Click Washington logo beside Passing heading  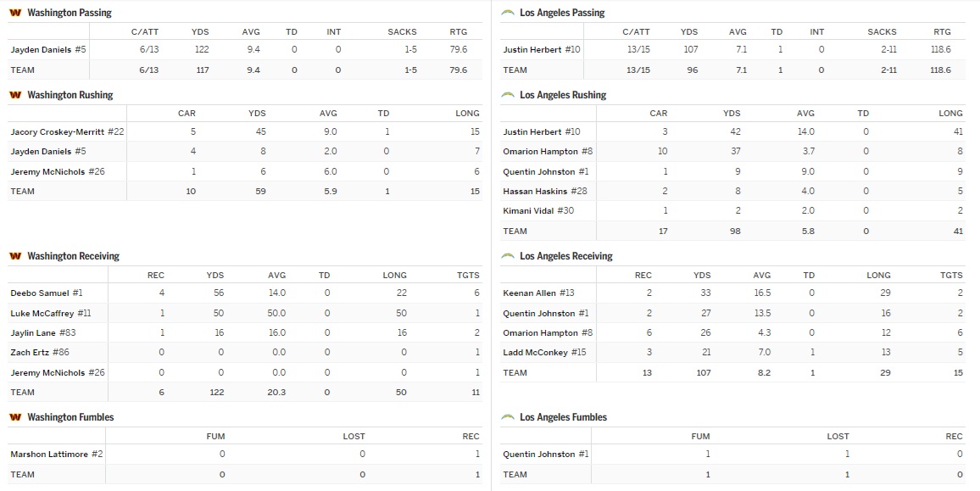coord(15,14)
